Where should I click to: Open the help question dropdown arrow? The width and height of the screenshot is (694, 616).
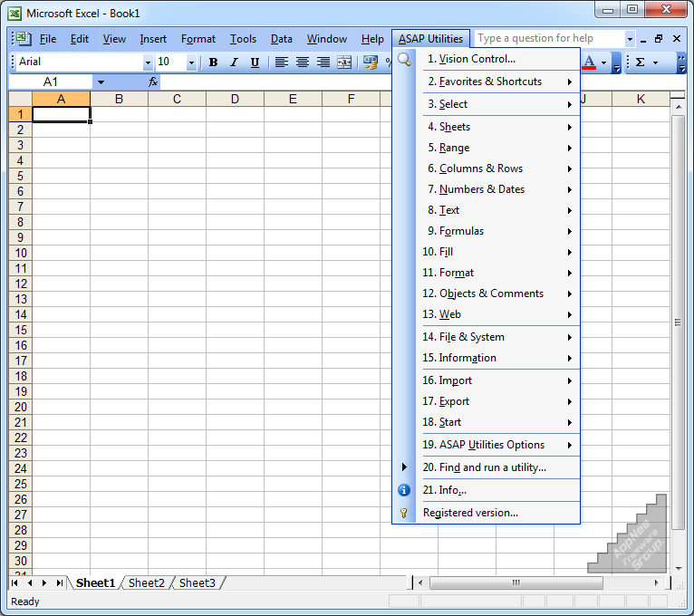(630, 39)
